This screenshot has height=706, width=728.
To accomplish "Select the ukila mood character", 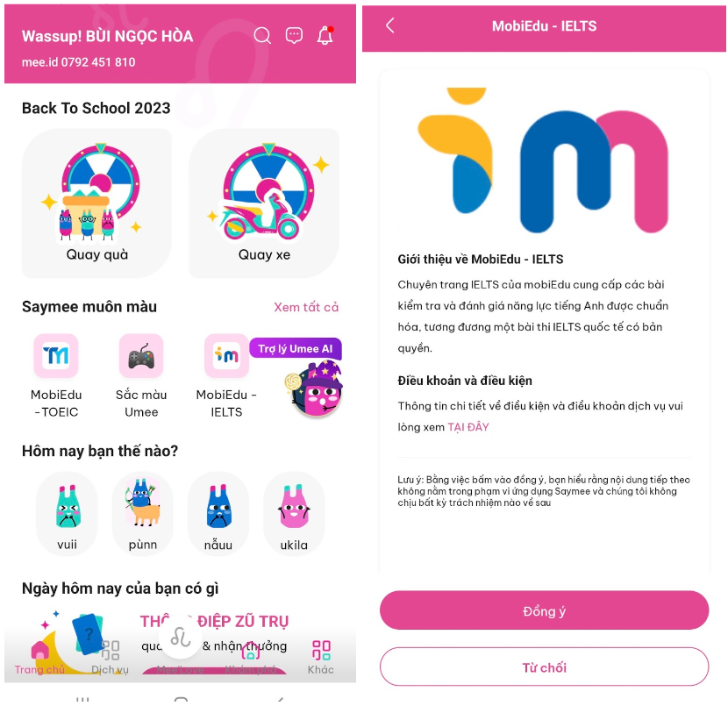I will 294,513.
